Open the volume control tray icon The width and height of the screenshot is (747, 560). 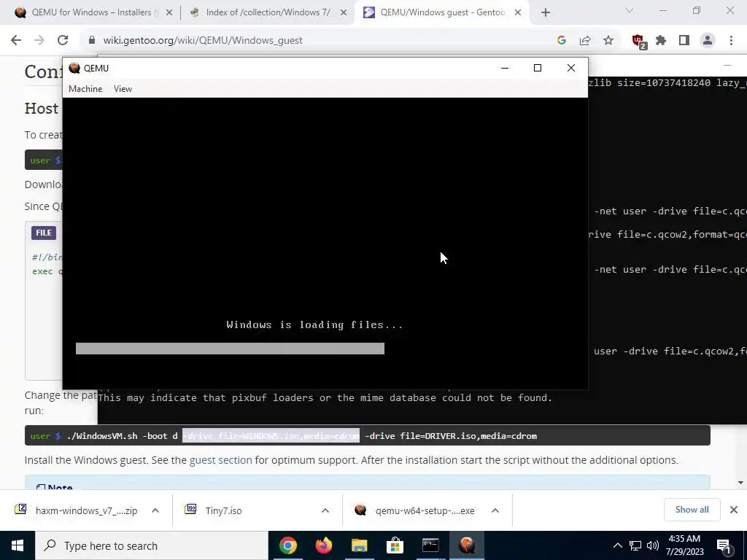point(653,545)
